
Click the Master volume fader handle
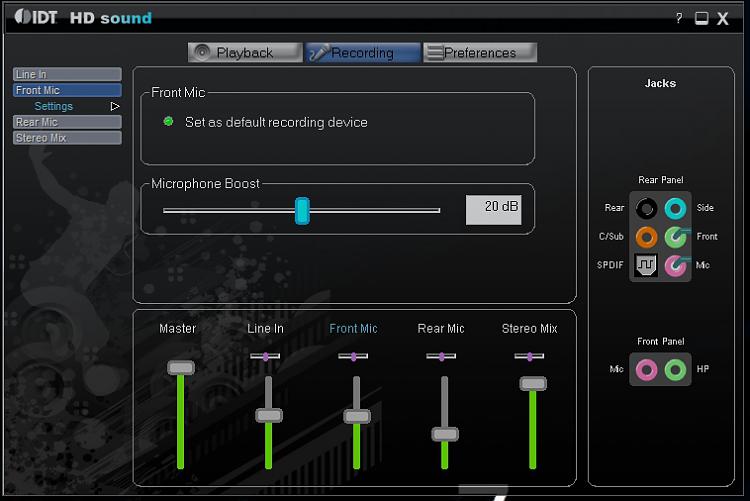(181, 367)
